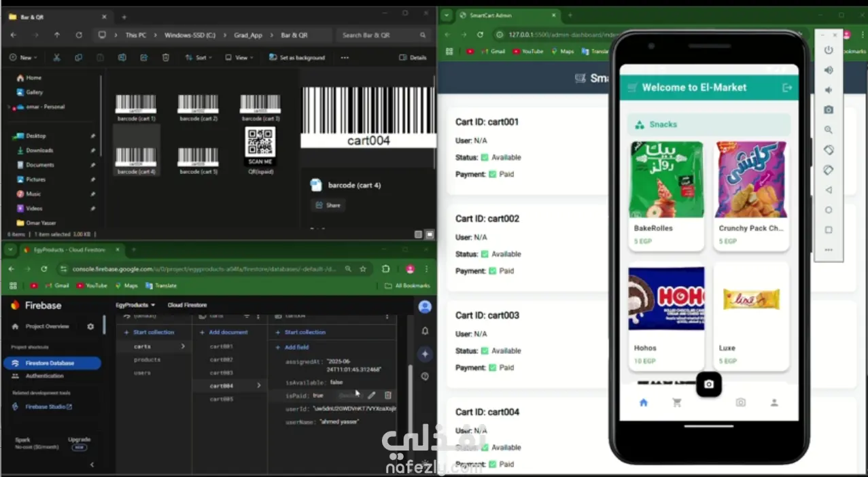Select the Authentication menu item in Firebase
Screen dimensions: 868x477
coord(45,376)
